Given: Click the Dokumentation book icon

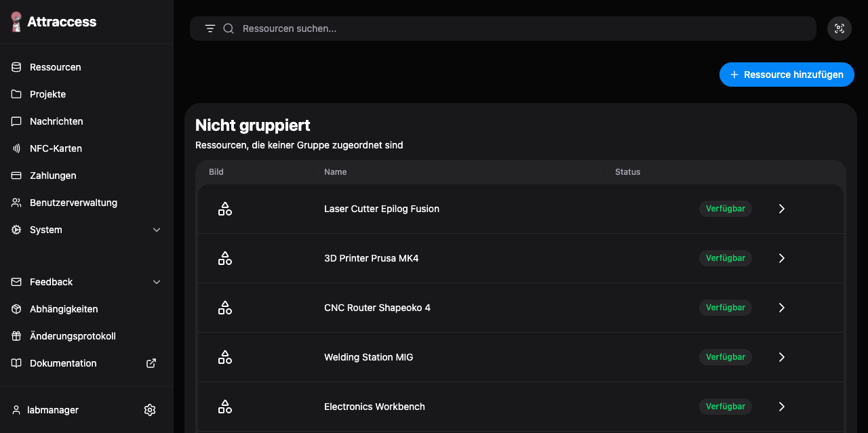Looking at the screenshot, I should point(16,363).
